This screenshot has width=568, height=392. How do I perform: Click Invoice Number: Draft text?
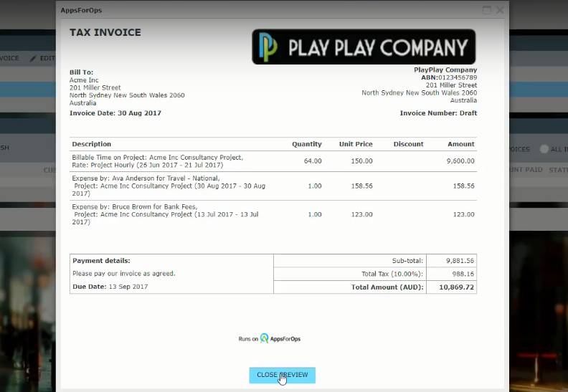coord(438,113)
